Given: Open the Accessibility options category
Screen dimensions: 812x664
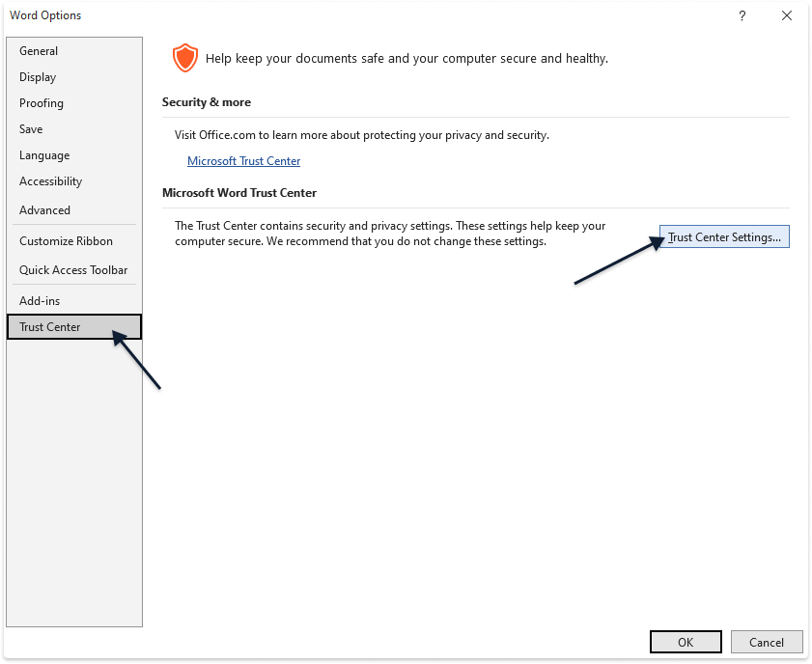Looking at the screenshot, I should click(x=50, y=181).
